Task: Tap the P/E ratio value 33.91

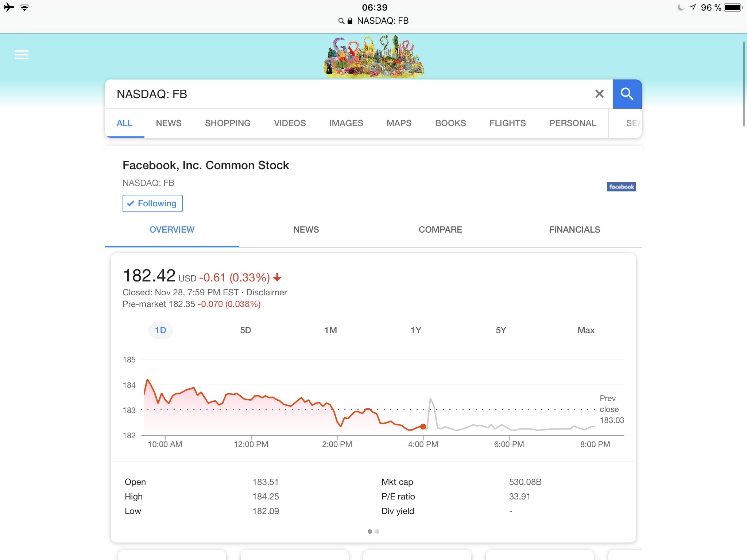Action: 519,497
